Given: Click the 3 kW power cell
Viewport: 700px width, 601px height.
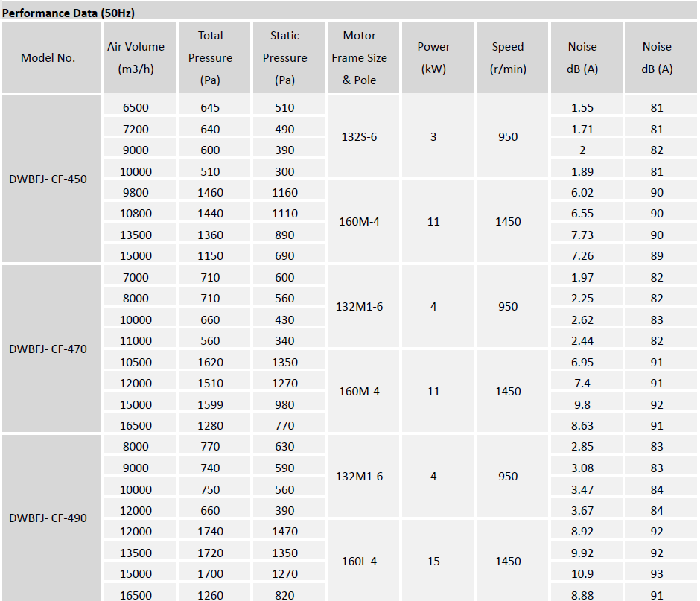Looking at the screenshot, I should point(433,137).
